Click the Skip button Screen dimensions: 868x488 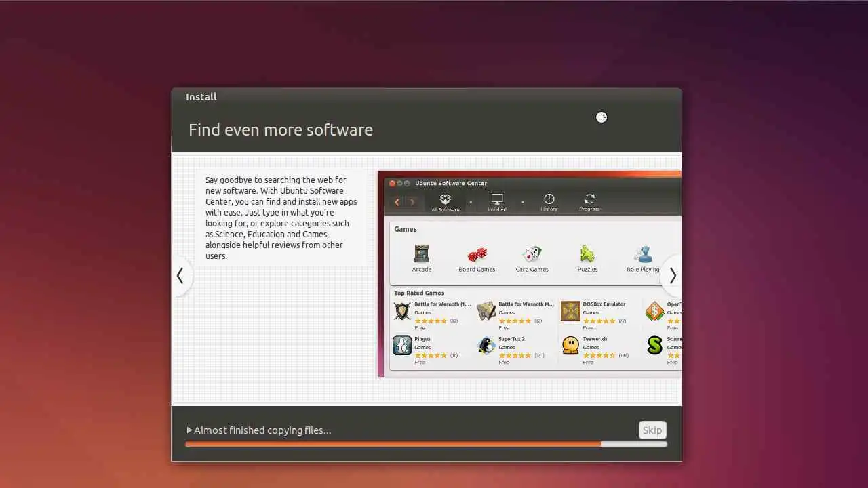pyautogui.click(x=652, y=430)
